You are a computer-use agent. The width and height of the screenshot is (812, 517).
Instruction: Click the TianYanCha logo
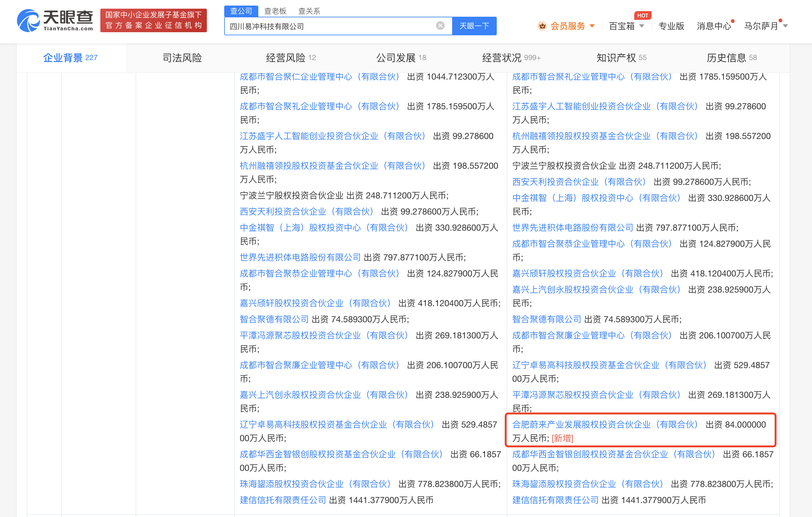point(55,20)
